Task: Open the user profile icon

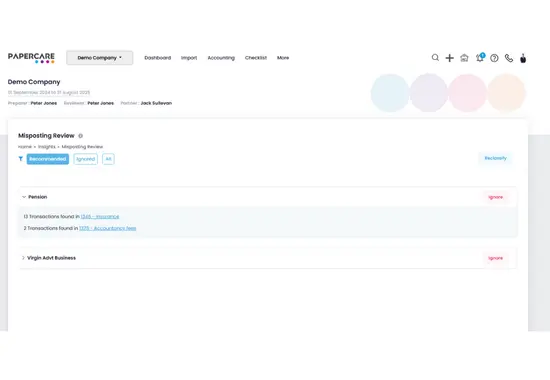Action: 523,58
